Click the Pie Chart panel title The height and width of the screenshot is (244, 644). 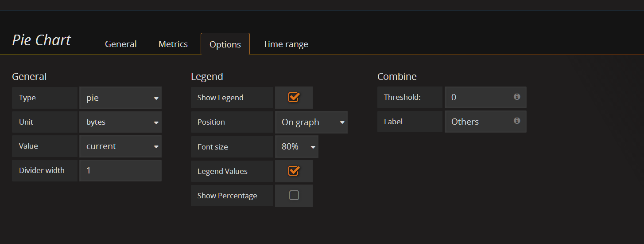(x=42, y=40)
